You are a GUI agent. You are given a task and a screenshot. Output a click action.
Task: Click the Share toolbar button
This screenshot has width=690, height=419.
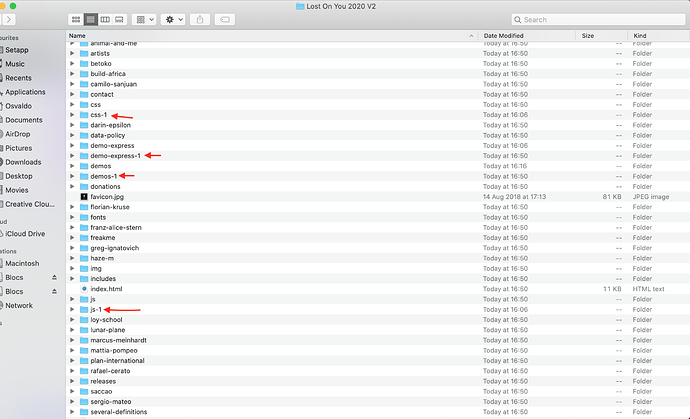click(x=200, y=19)
